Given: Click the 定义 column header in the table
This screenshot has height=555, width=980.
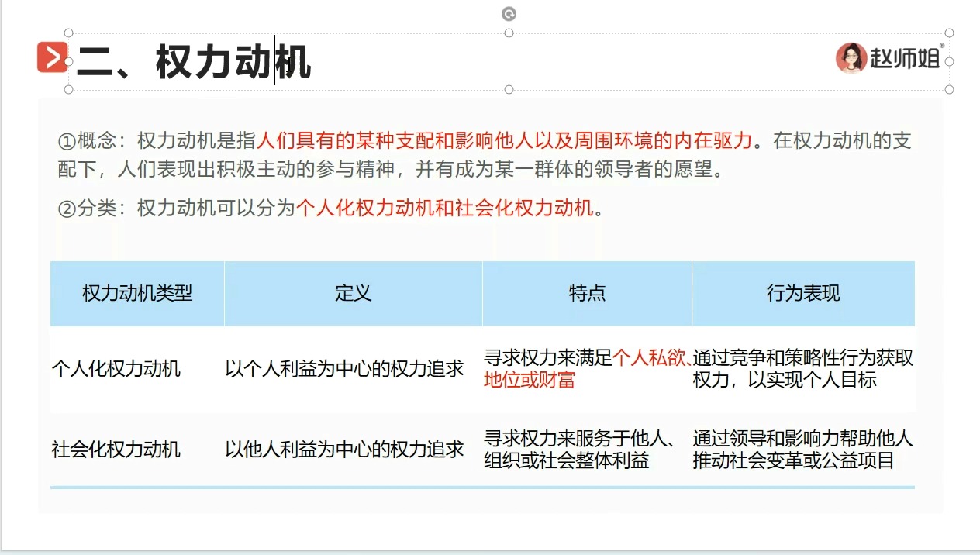Looking at the screenshot, I should 353,294.
